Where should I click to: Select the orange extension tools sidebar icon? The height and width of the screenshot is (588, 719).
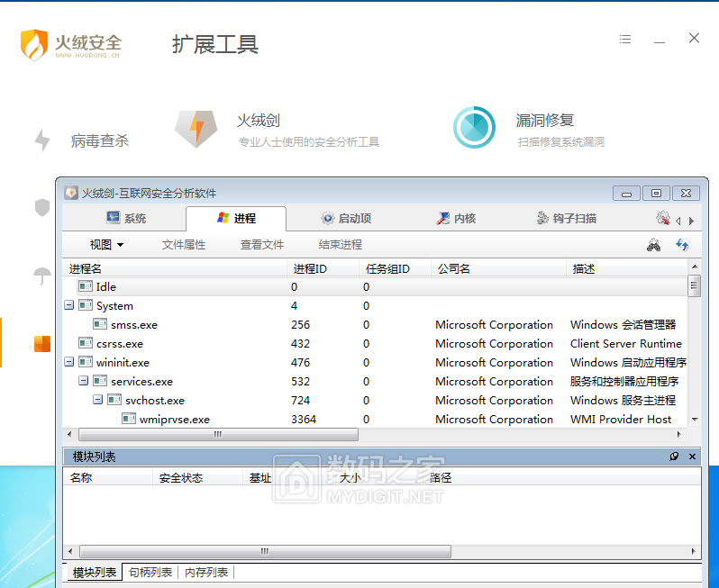pos(42,344)
